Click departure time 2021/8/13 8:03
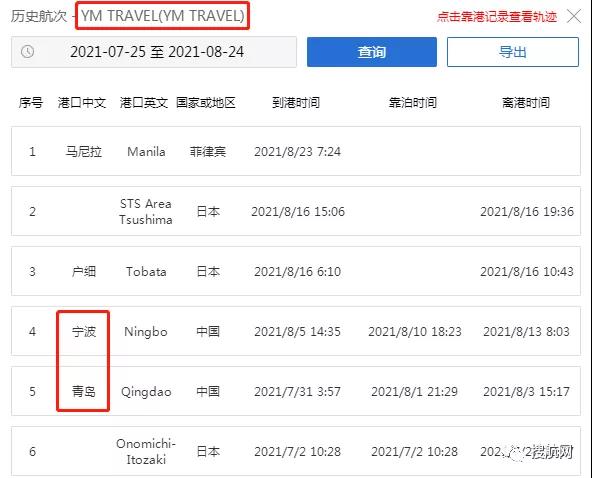 [526, 332]
